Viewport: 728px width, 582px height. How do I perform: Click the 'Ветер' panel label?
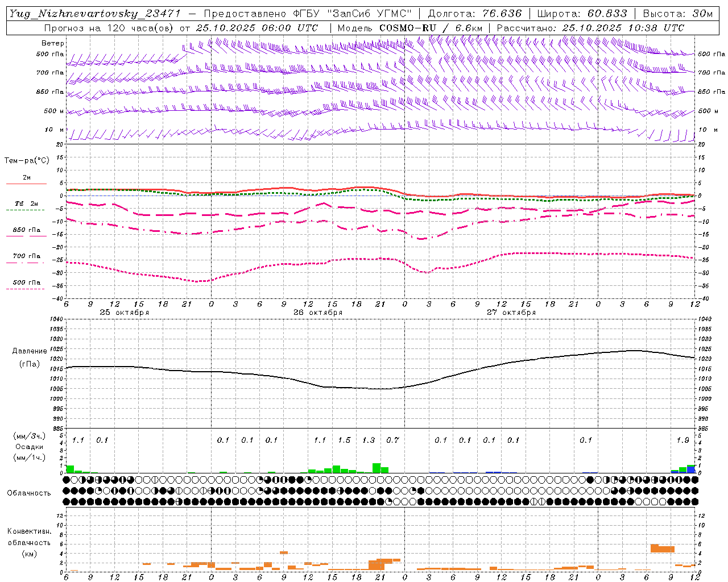[x=53, y=43]
